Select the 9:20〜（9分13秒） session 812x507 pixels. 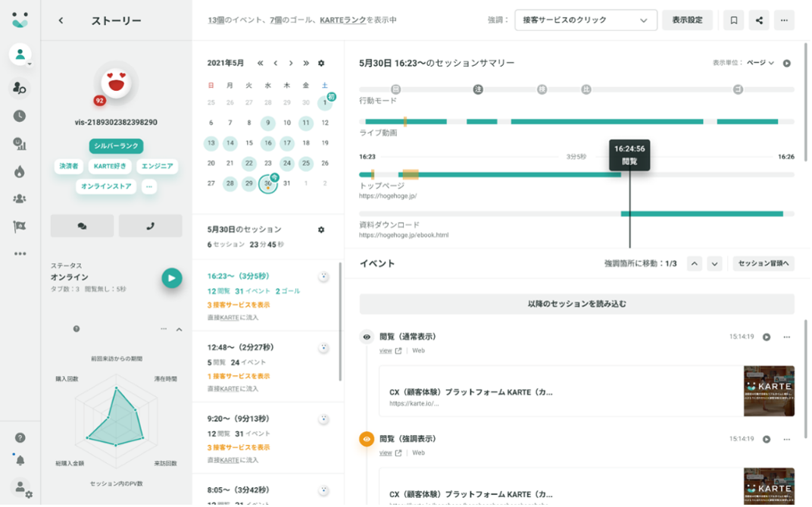coord(267,438)
